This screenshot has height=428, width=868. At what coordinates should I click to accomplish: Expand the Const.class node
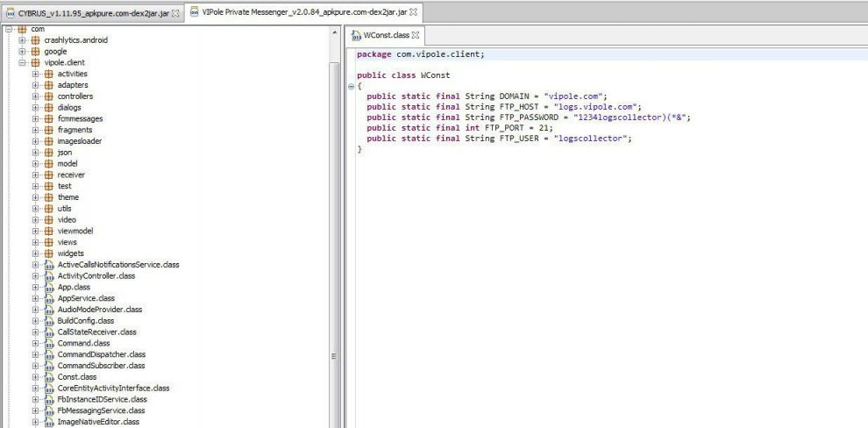35,377
